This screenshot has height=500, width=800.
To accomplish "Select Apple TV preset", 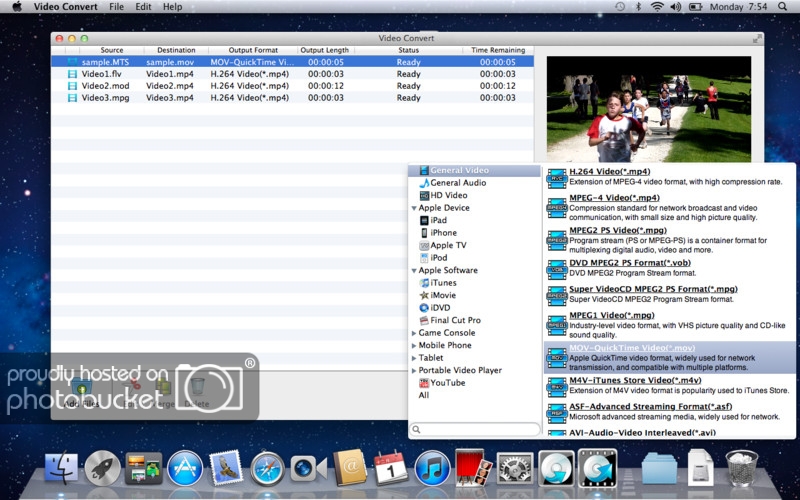I will click(x=443, y=245).
